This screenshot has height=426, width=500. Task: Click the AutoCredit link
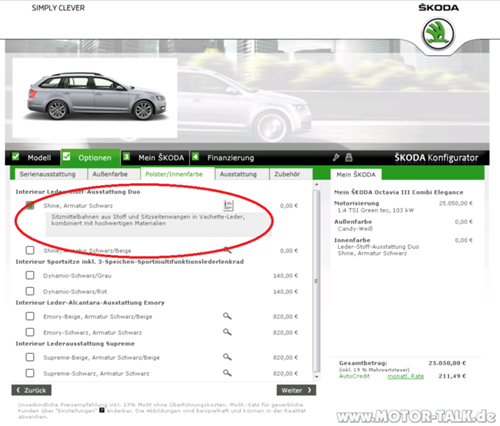(x=354, y=376)
